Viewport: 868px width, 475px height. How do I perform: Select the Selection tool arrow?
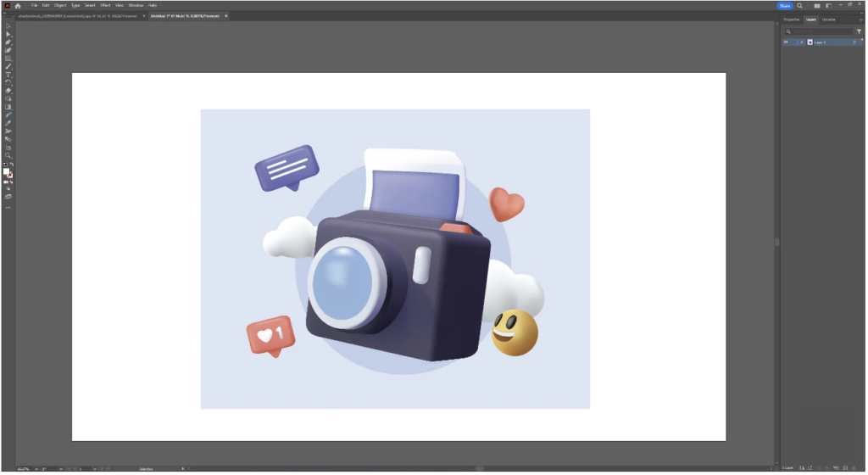[8, 25]
